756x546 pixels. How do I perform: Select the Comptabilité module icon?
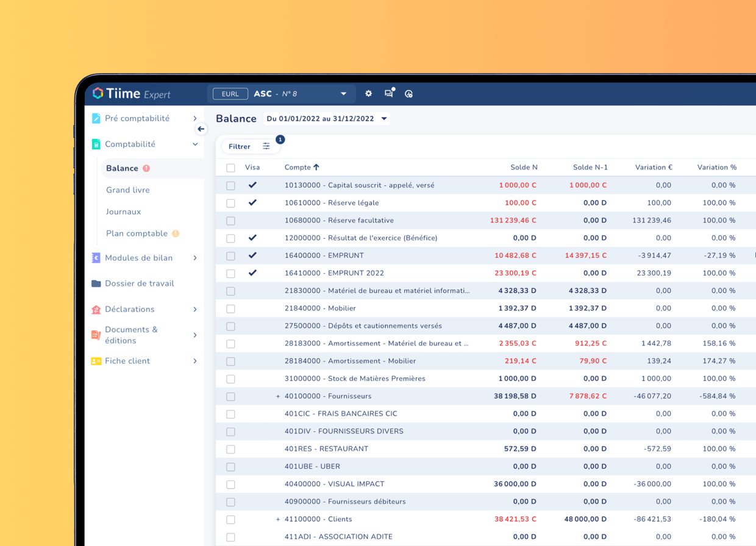click(95, 144)
